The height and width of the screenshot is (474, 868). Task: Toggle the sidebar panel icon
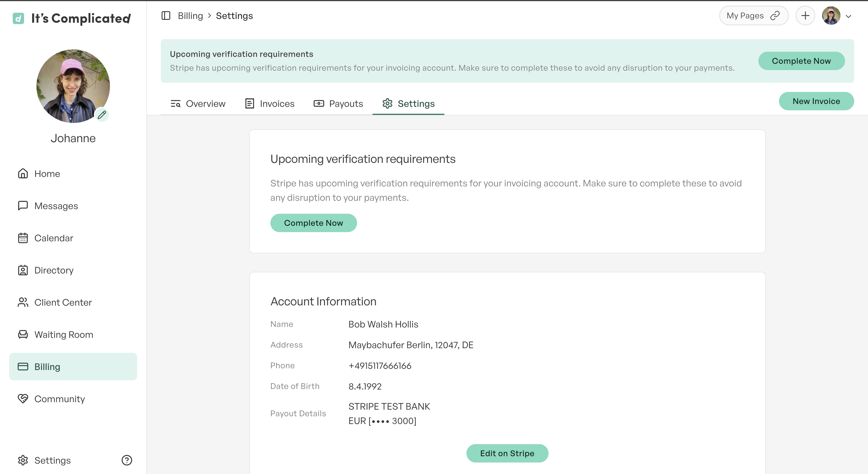[x=166, y=16]
